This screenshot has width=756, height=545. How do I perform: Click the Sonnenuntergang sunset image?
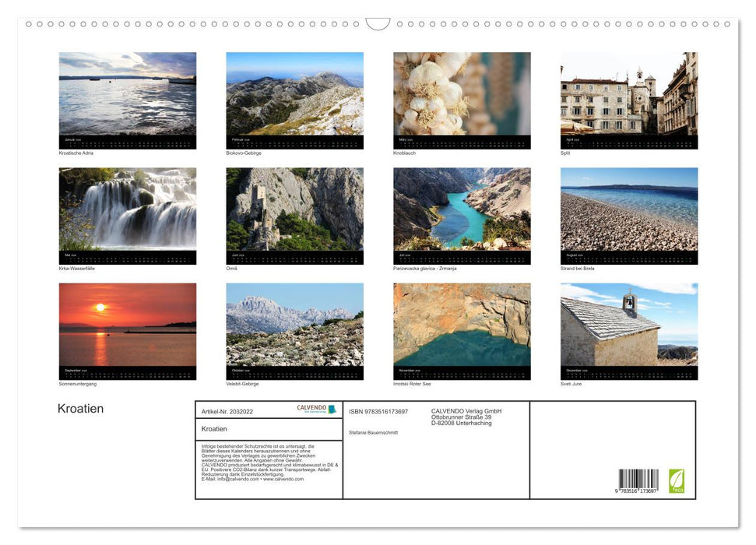[128, 325]
